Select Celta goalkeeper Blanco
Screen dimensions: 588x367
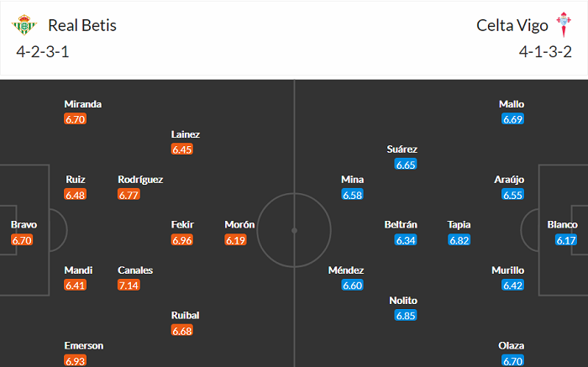coord(562,224)
